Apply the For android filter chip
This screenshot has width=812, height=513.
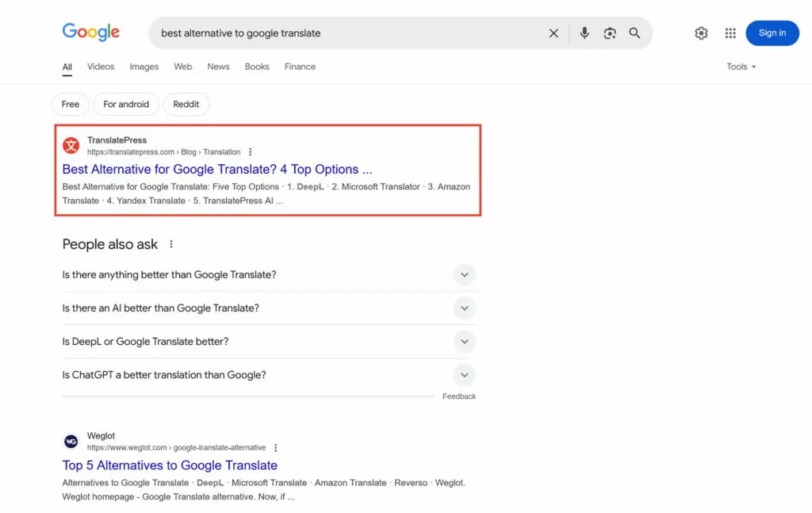pos(126,104)
